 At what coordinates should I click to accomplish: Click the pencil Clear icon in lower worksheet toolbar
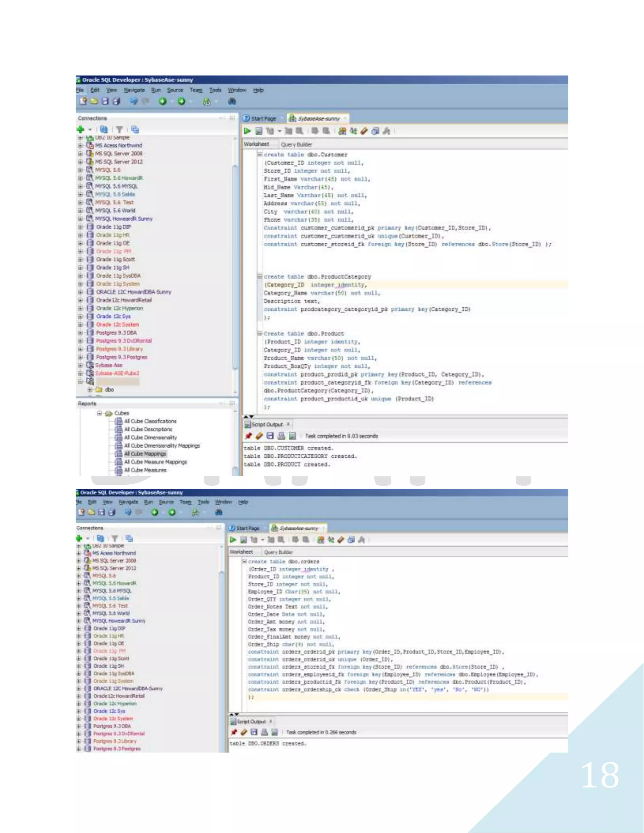(341, 540)
